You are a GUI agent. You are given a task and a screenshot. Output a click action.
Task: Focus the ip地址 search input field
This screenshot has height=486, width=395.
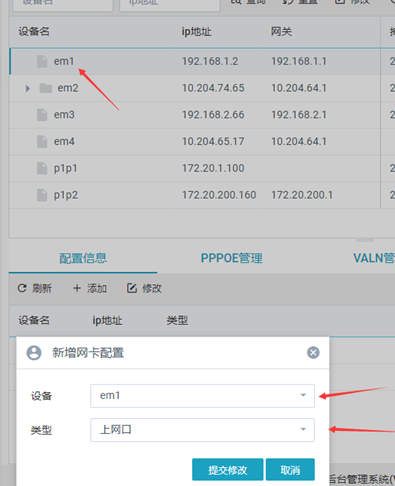coord(170,5)
